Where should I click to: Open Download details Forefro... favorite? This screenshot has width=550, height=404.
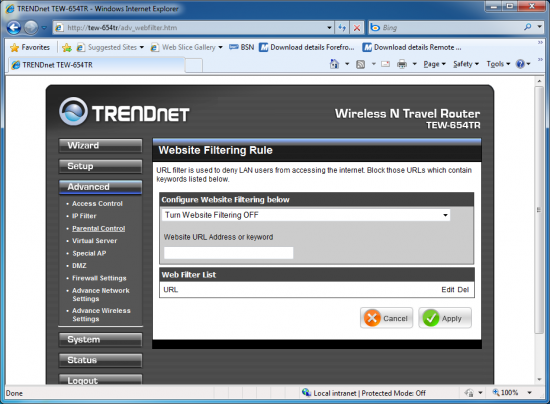point(307,47)
